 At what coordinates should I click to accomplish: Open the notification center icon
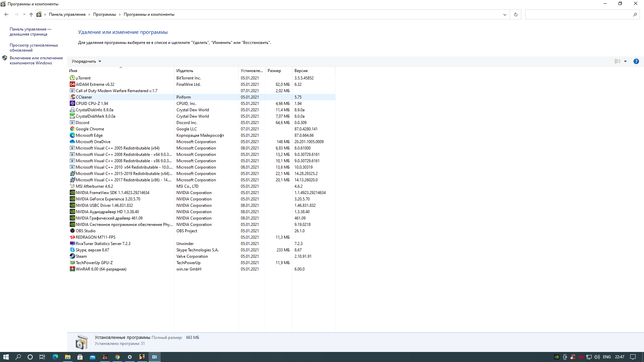click(633, 357)
